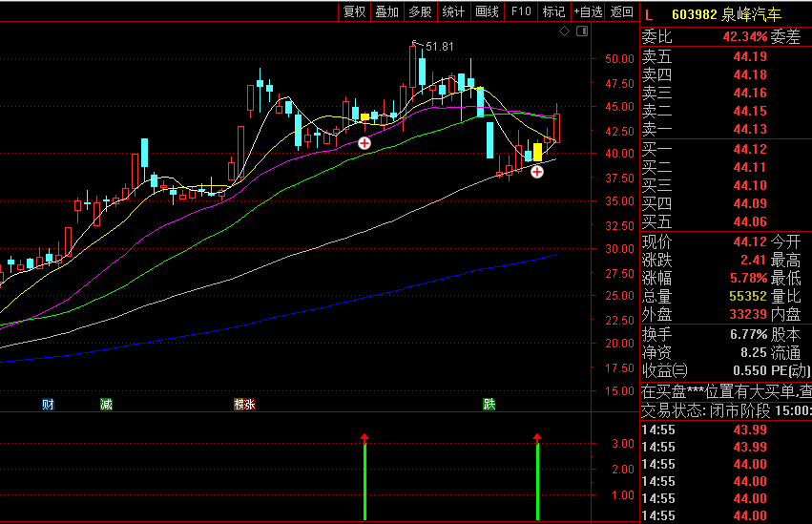Image resolution: width=812 pixels, height=524 pixels.
Task: Open F10 company information
Action: (x=520, y=11)
